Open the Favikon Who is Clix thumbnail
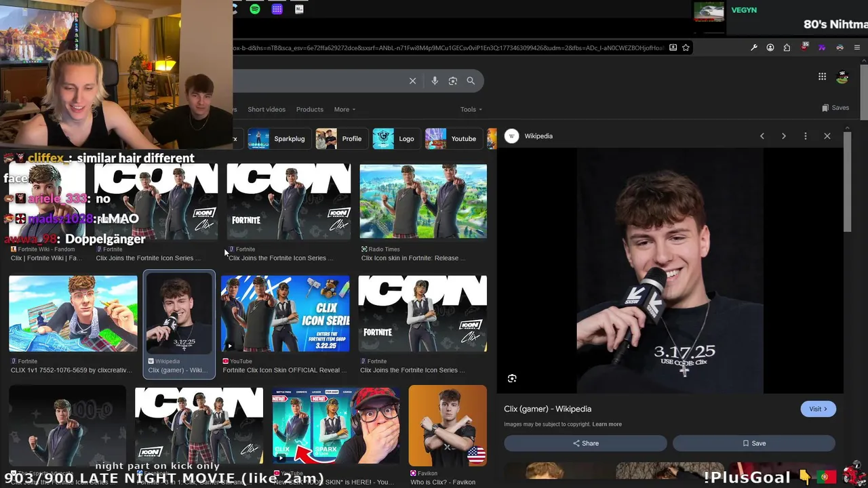Screen dimensions: 868x488 click(448, 425)
